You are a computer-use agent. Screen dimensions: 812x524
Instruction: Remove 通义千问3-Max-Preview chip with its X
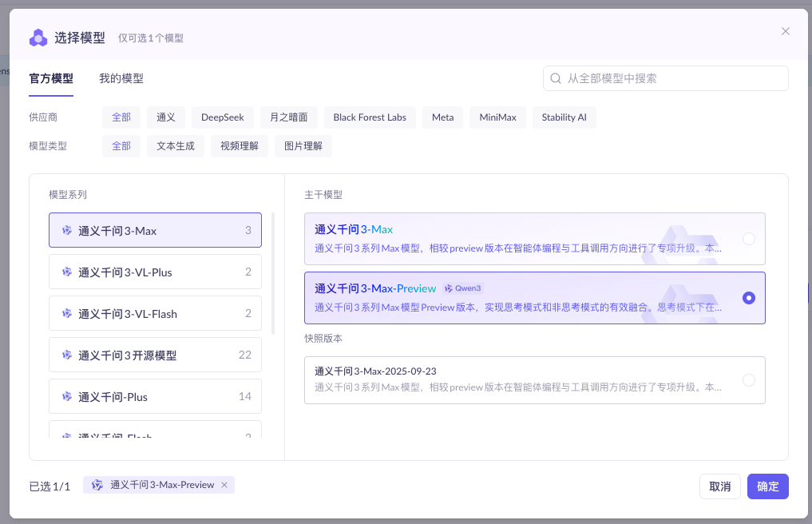coord(224,485)
